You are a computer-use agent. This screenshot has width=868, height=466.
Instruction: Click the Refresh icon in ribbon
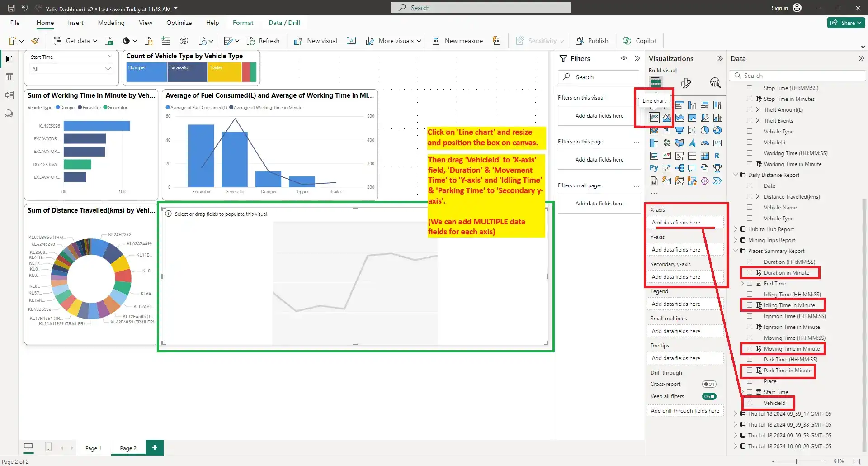[x=251, y=41]
